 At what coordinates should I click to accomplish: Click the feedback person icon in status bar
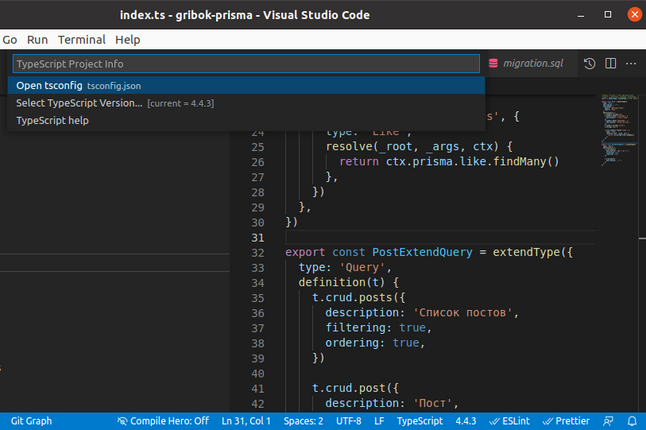click(608, 421)
